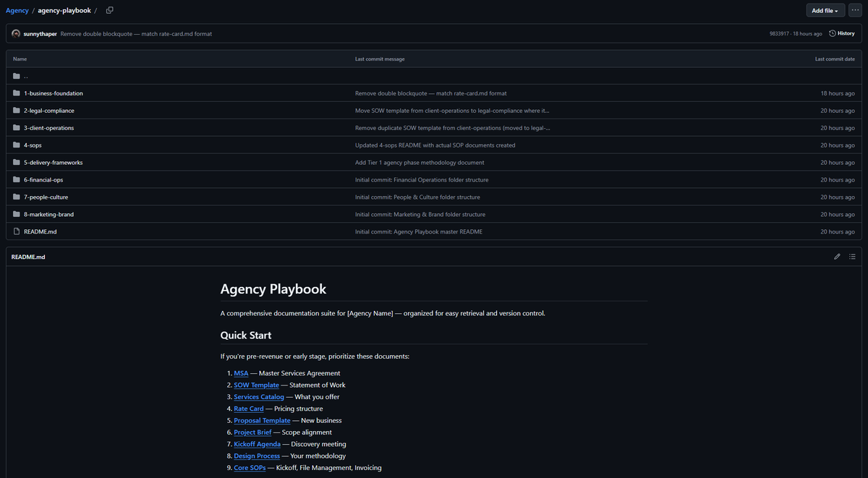This screenshot has width=868, height=478.
Task: Open the commit History
Action: click(842, 33)
